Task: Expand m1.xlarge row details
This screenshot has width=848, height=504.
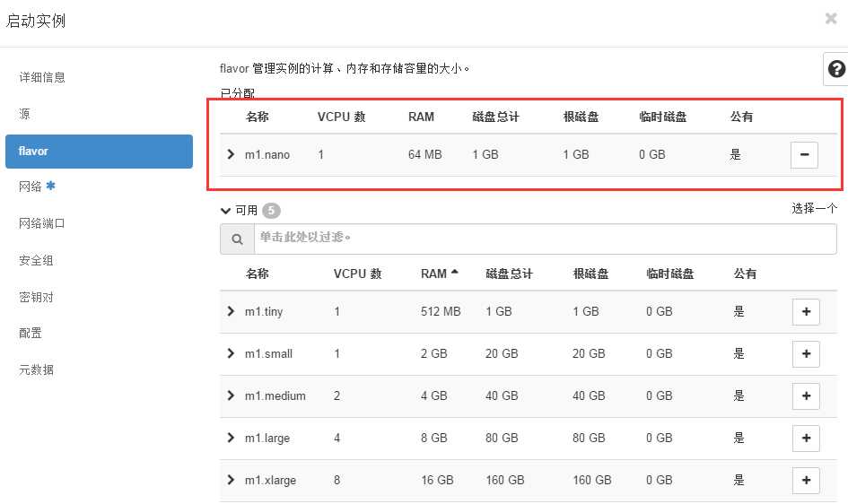Action: [x=231, y=480]
